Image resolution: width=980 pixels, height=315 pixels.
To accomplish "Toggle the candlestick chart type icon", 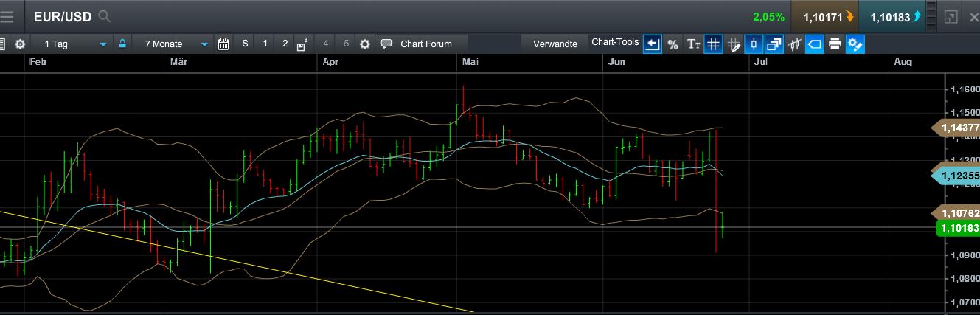I will pyautogui.click(x=753, y=44).
